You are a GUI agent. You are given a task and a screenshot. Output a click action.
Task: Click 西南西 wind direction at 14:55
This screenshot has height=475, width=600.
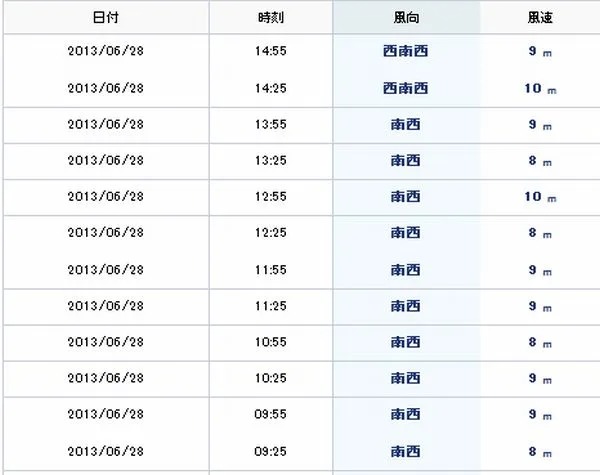406,51
